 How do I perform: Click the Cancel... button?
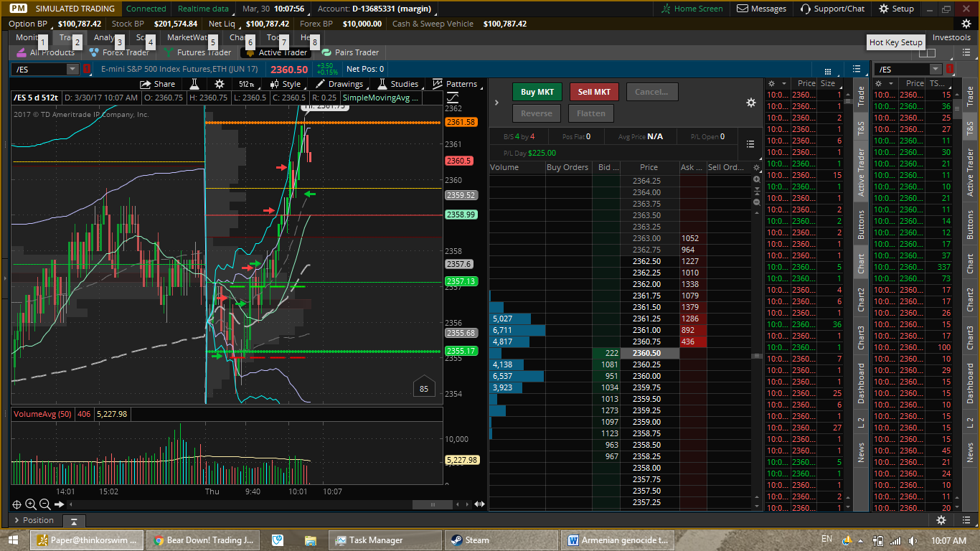tap(651, 92)
